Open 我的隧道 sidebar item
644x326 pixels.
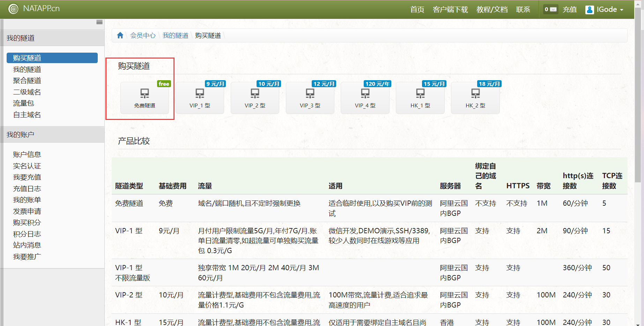pyautogui.click(x=27, y=69)
